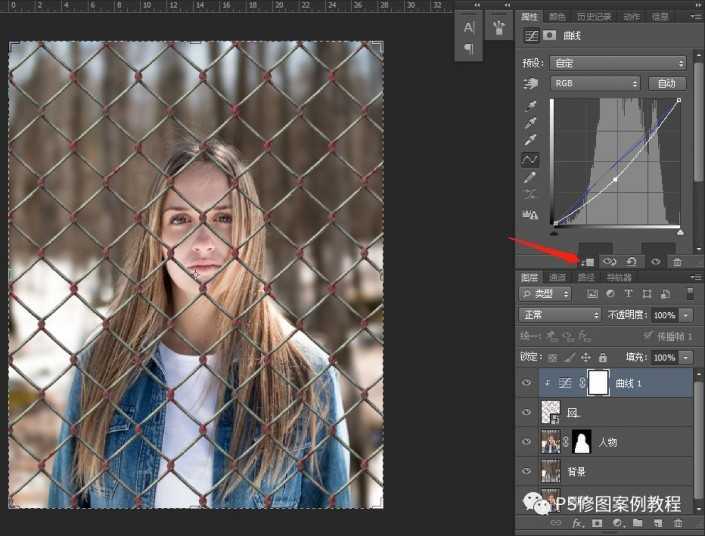The height and width of the screenshot is (536, 705).
Task: Click the text filter T icon in Layers
Action: [x=628, y=294]
